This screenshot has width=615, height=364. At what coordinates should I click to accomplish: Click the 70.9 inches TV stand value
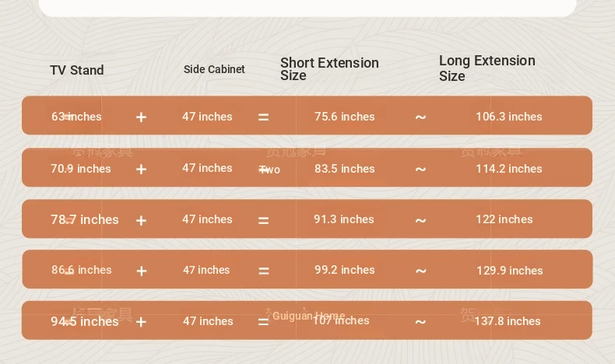coord(81,169)
